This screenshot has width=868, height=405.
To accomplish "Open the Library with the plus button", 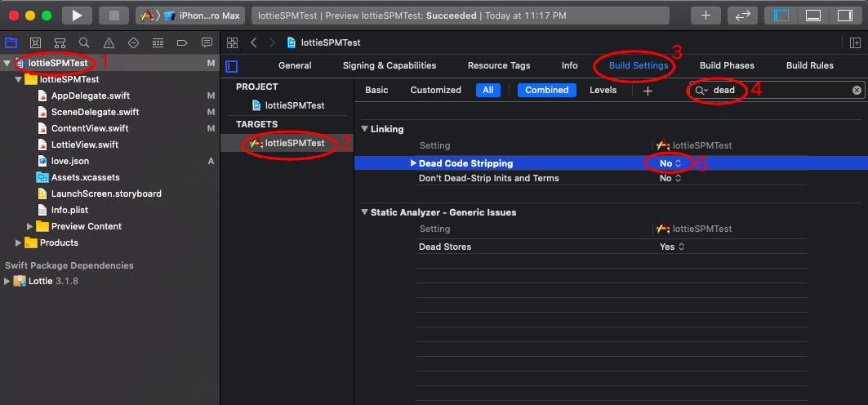I will point(706,16).
